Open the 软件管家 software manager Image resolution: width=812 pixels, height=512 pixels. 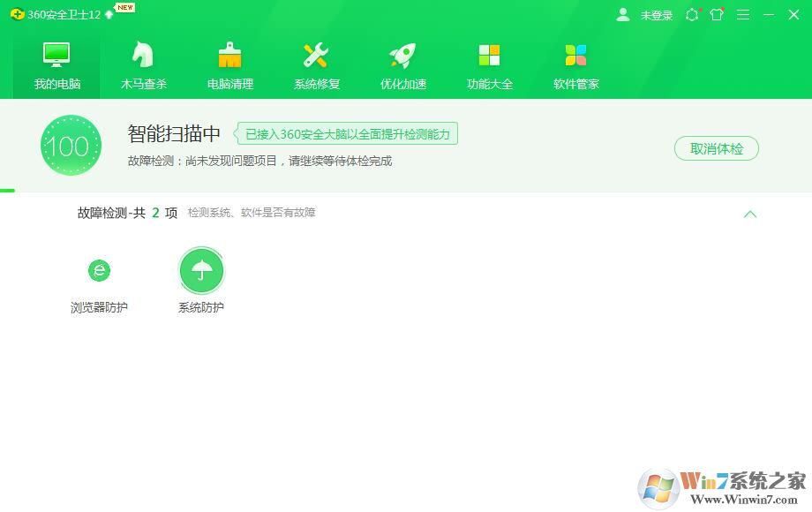(x=575, y=62)
